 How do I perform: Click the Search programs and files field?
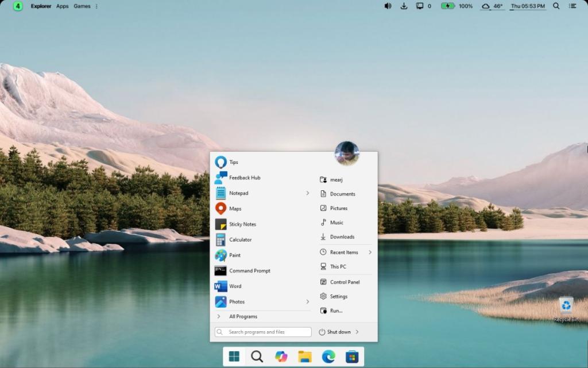tap(263, 332)
